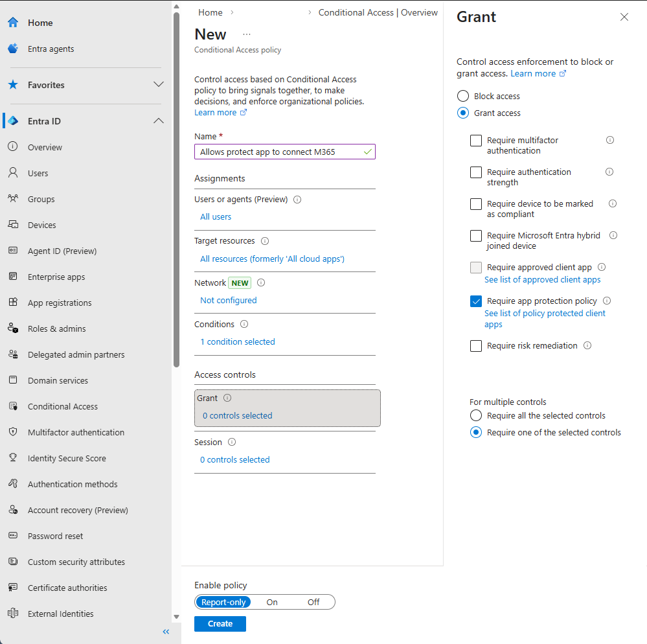The height and width of the screenshot is (644, 647).
Task: Open Session 0 controls selected link
Action: tap(235, 459)
